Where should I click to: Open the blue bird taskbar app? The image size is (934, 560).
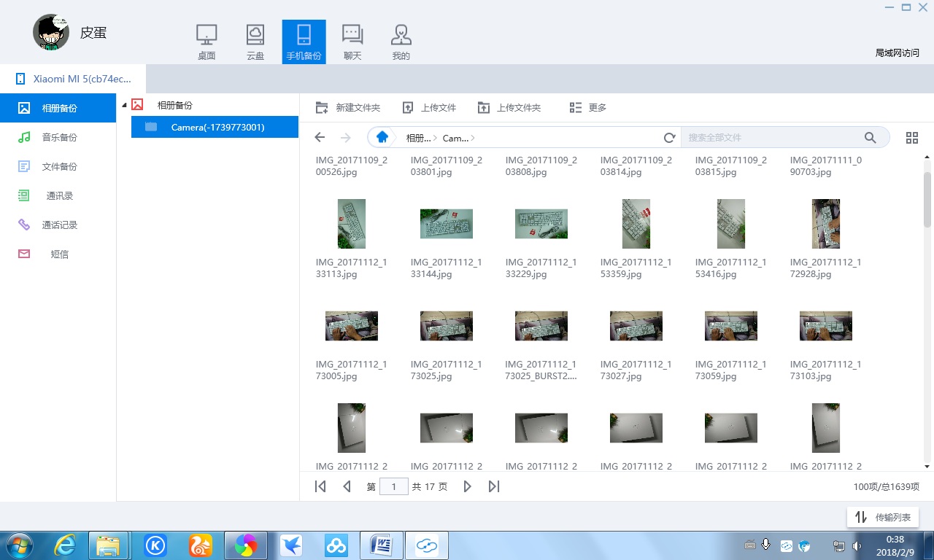[x=291, y=545]
